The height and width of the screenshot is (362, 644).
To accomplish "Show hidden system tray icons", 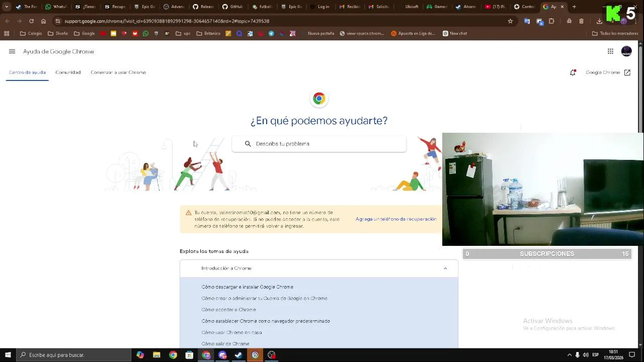I will pyautogui.click(x=569, y=355).
